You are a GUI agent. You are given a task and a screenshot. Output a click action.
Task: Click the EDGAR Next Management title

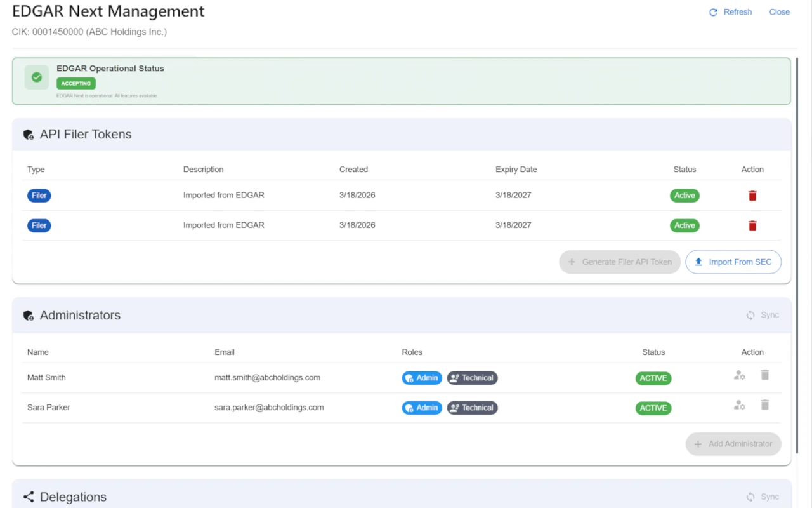click(x=108, y=11)
